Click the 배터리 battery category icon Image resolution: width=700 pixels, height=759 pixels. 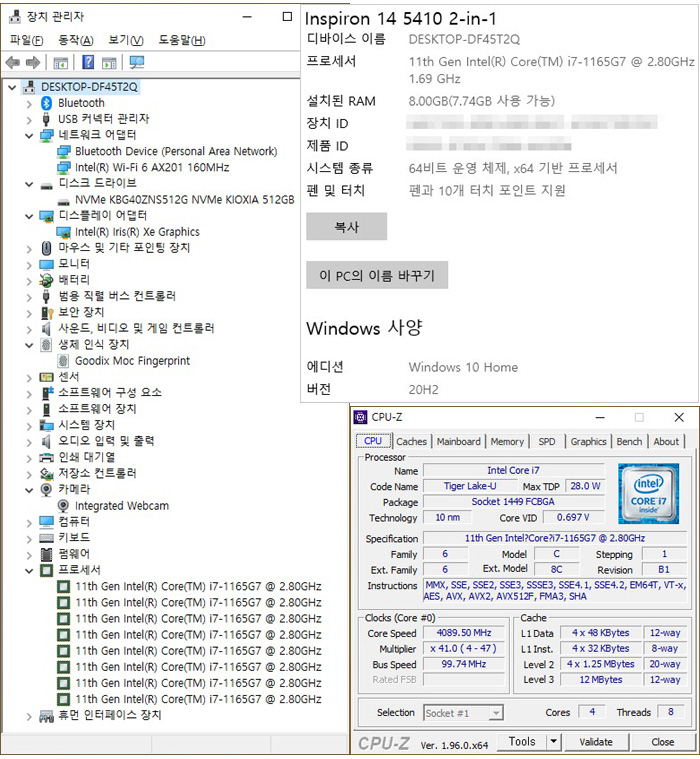tap(46, 280)
